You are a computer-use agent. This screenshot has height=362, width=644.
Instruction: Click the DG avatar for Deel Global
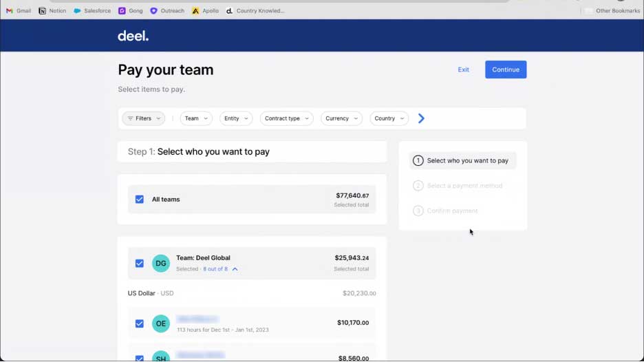point(160,264)
